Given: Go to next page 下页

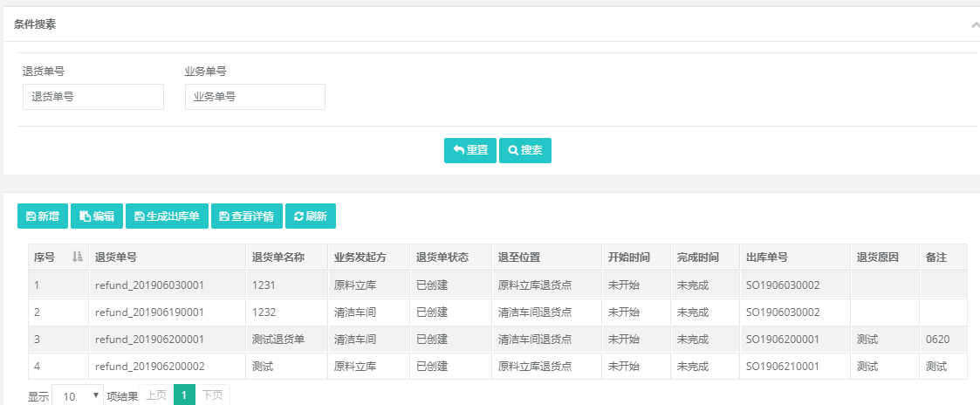Looking at the screenshot, I should (x=213, y=395).
